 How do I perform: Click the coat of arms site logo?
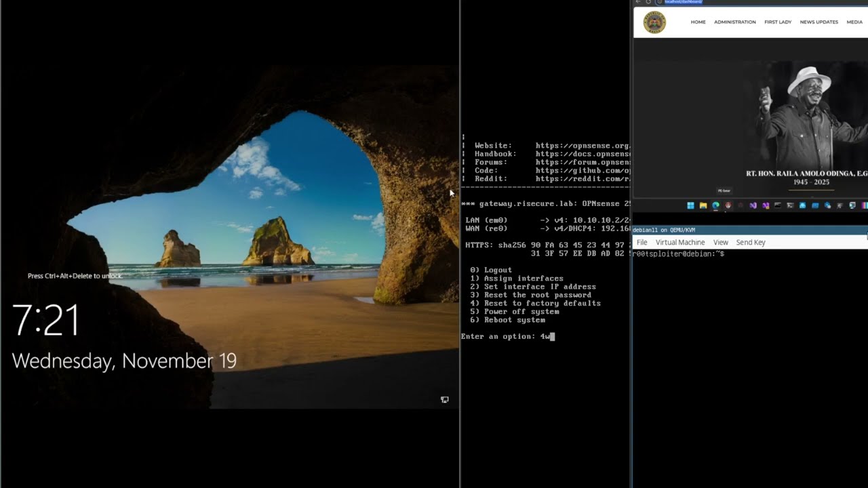pyautogui.click(x=654, y=22)
